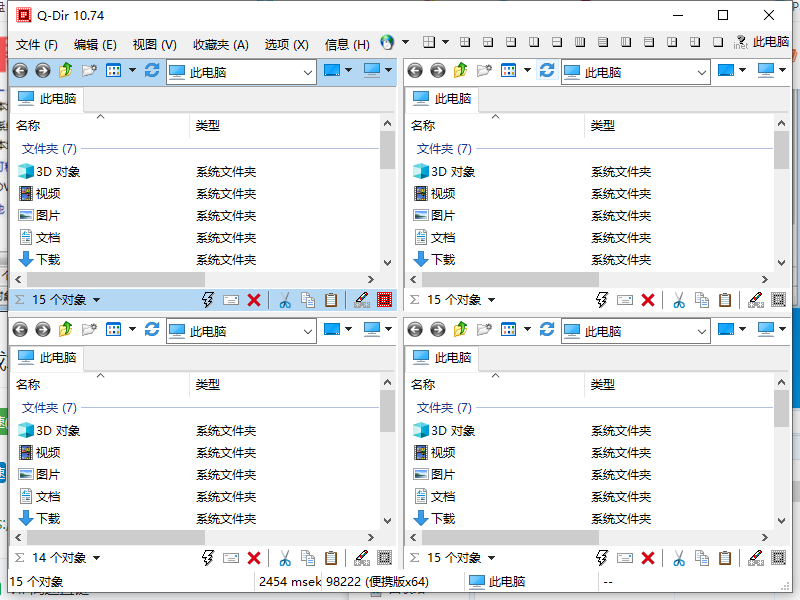Open the 文档 folder in the top-left pane
This screenshot has height=600, width=800.
tap(47, 237)
